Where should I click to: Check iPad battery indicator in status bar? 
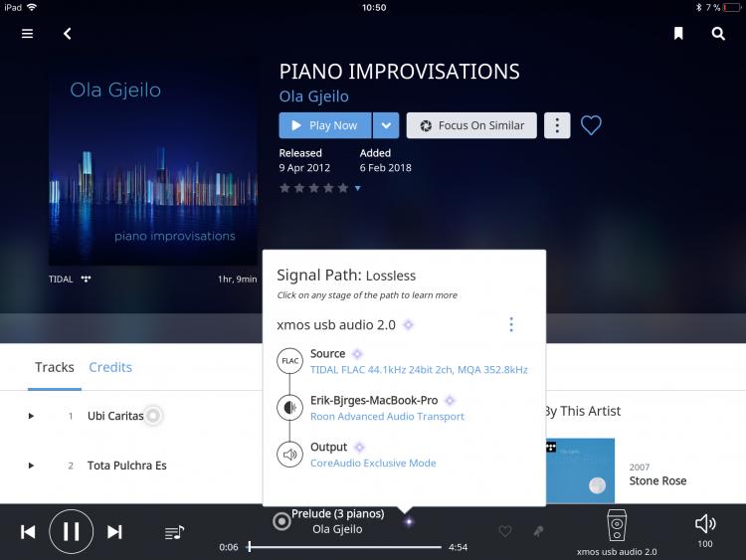[732, 8]
